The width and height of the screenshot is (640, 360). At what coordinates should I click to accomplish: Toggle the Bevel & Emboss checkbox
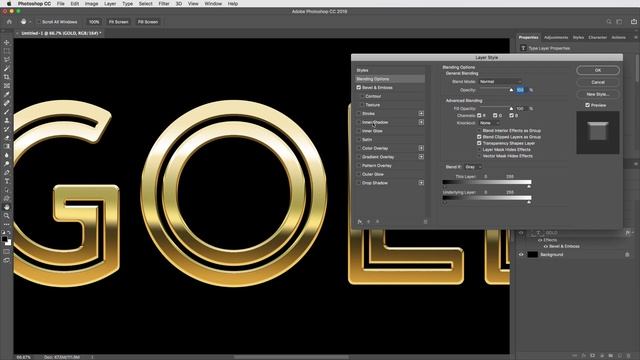click(359, 87)
